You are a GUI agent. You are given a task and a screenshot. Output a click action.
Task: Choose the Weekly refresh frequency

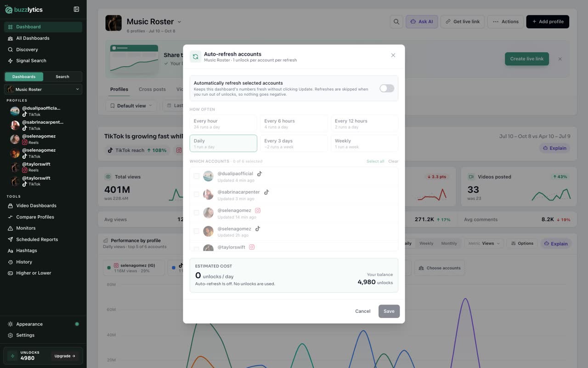(364, 144)
